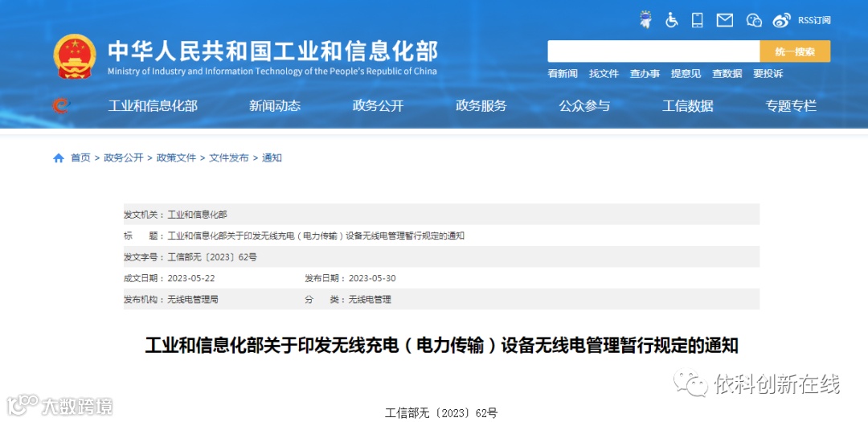Open the 公众参与 nav menu
Viewport: 868px width, 422px height.
tap(584, 106)
